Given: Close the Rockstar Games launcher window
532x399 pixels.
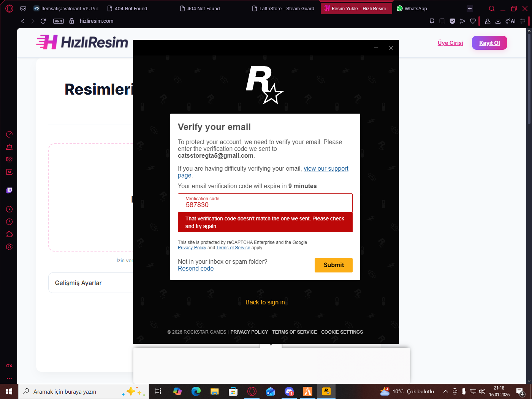Looking at the screenshot, I should (x=391, y=48).
